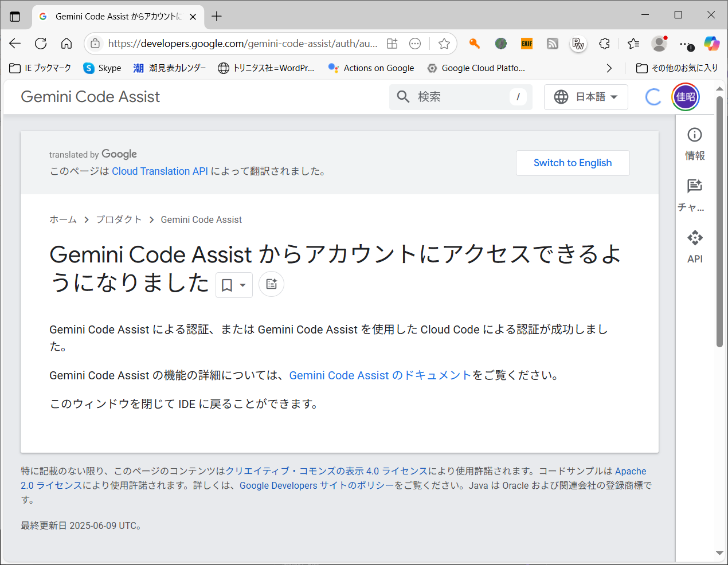This screenshot has width=728, height=565.
Task: Open Gemini Code Assist のドキュメント link
Action: tap(380, 375)
